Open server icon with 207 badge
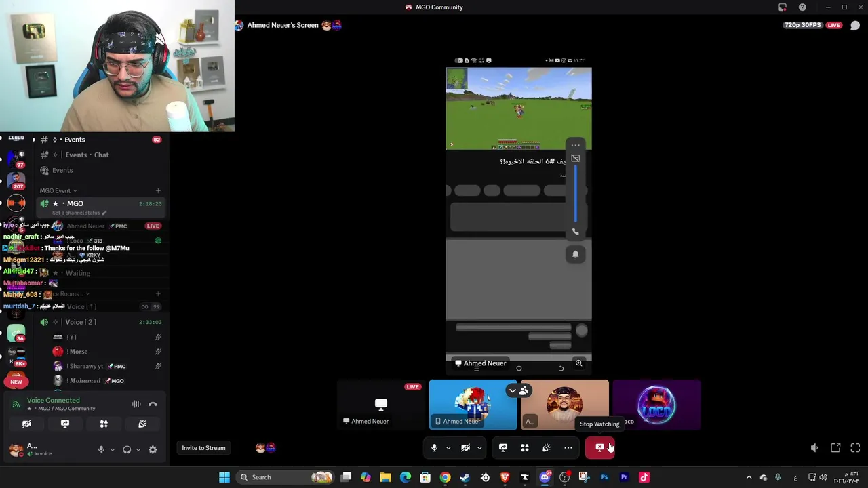 pyautogui.click(x=17, y=180)
